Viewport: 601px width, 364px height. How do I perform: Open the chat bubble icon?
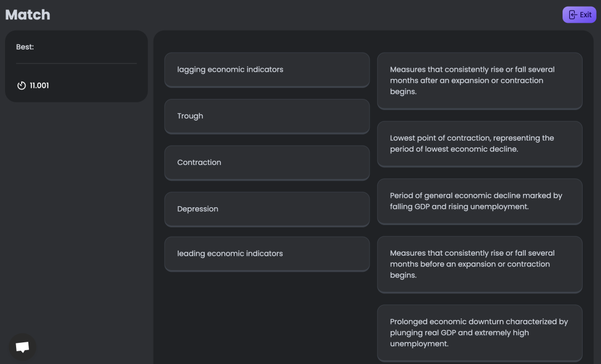point(22,347)
